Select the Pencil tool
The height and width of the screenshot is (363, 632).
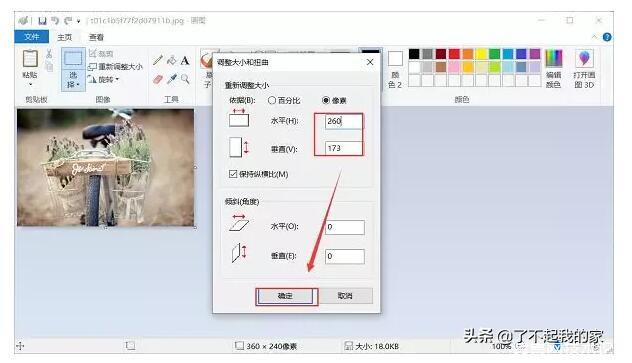click(158, 60)
